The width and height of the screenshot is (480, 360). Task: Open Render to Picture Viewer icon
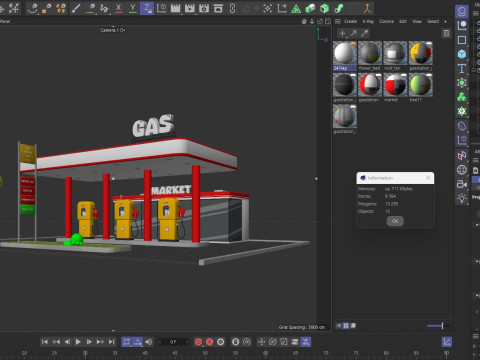tap(190, 8)
